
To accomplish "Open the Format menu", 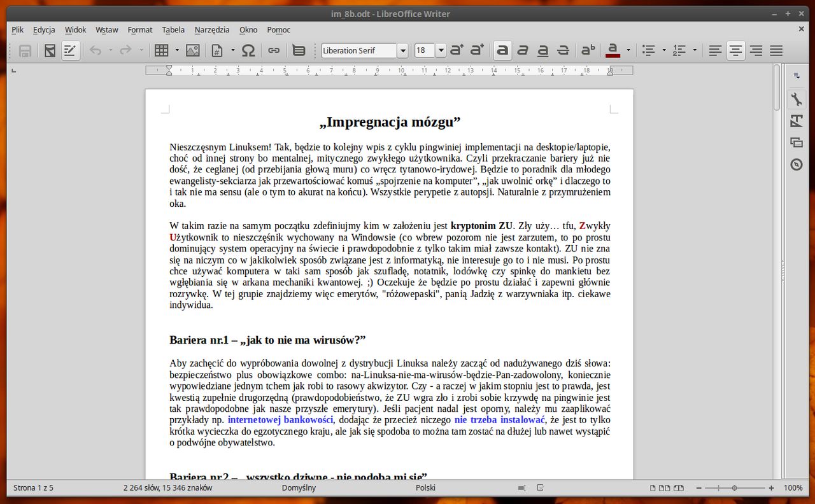I will [140, 29].
